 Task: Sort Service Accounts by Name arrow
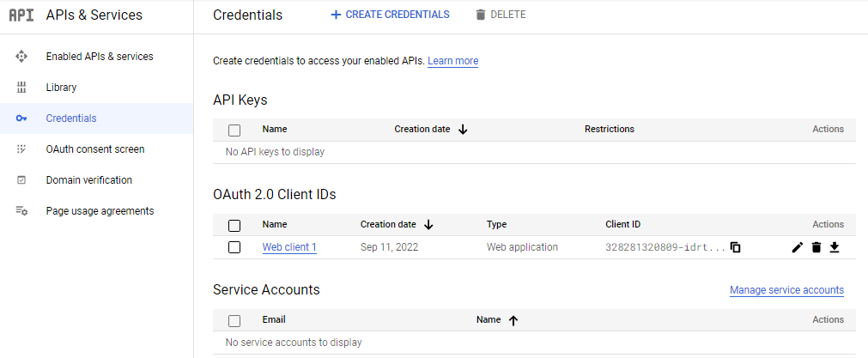click(x=513, y=320)
